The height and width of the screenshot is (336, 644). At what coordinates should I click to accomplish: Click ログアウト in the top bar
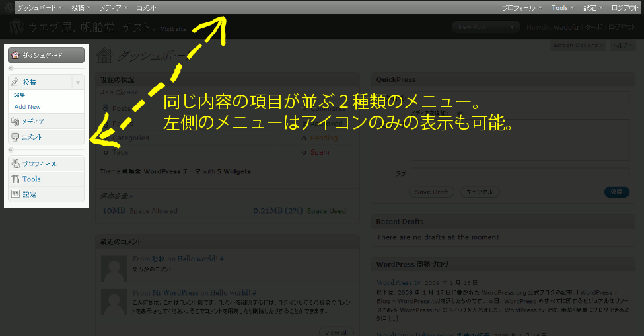click(x=625, y=8)
